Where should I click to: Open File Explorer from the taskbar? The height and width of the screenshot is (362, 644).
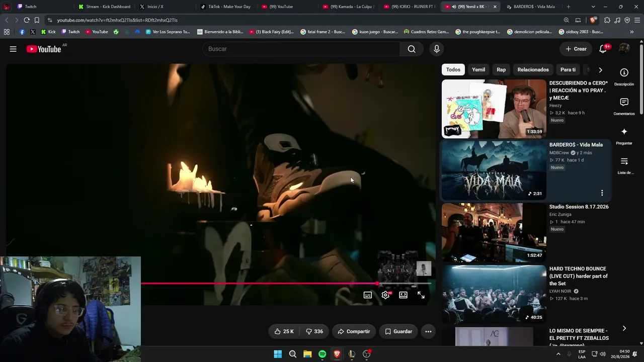coord(307,354)
